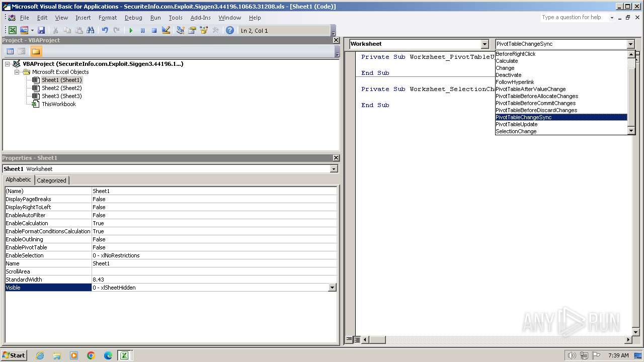
Task: Open the Insert UserForm dropdown arrow
Action: click(x=32, y=30)
